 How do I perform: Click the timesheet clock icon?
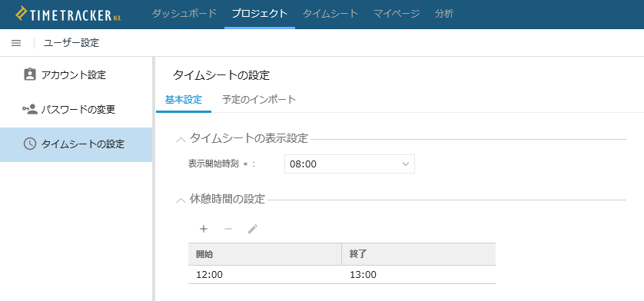(30, 144)
